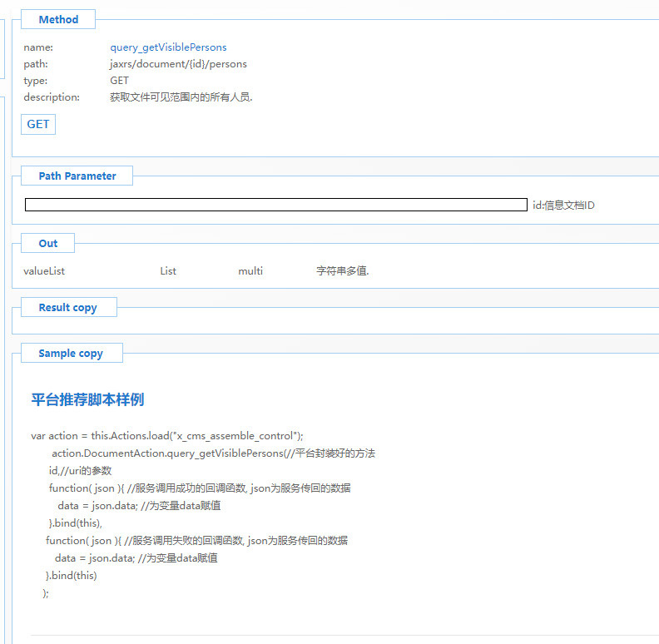Click the 平台推荐脚本样例 heading
This screenshot has height=644, width=659.
tap(87, 399)
